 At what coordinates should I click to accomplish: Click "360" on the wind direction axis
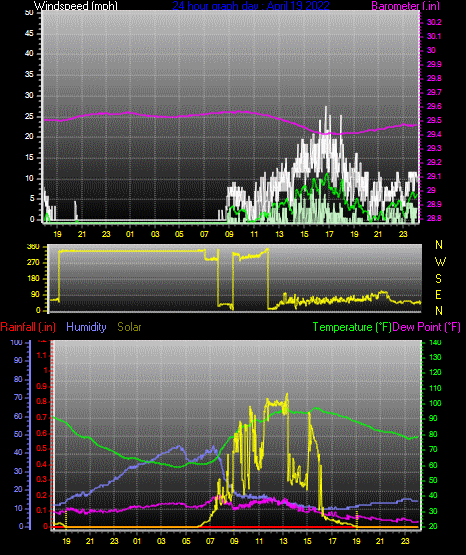(x=33, y=247)
